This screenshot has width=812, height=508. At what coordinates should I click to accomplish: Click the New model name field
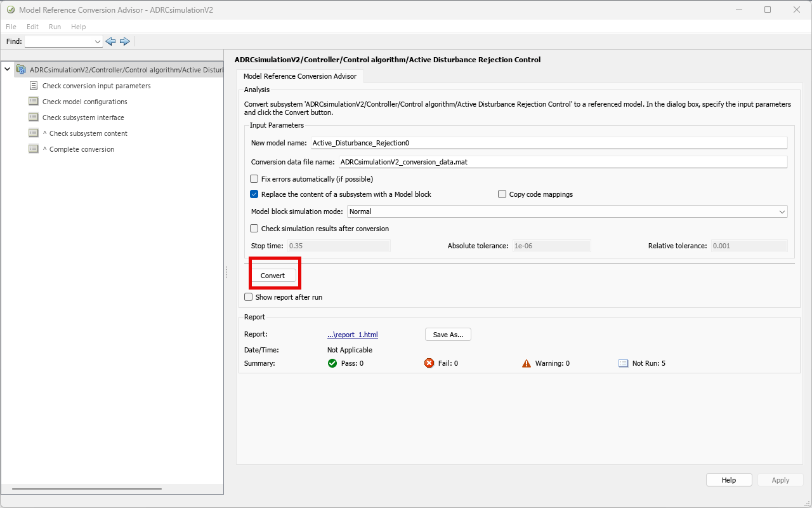(x=548, y=143)
